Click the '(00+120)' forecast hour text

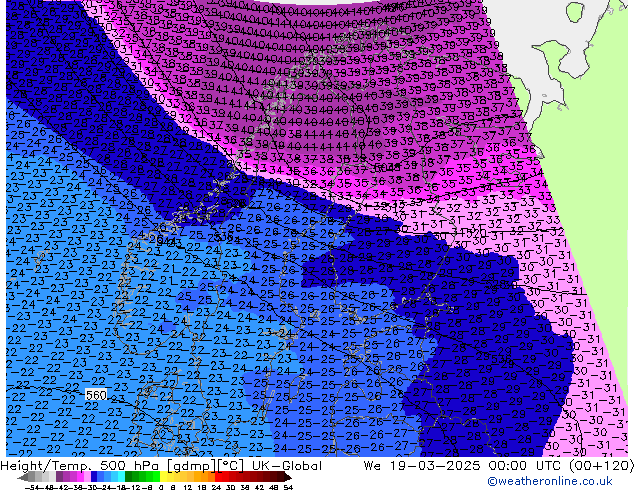coord(601,466)
